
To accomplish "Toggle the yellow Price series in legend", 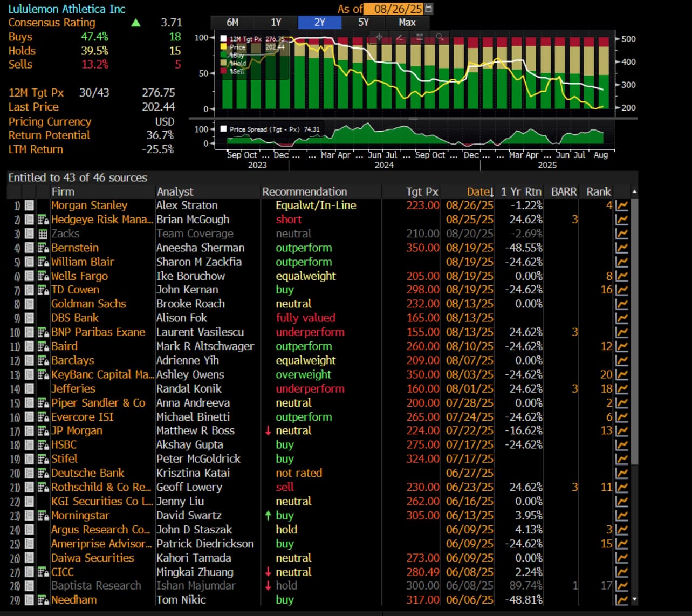I will point(224,47).
